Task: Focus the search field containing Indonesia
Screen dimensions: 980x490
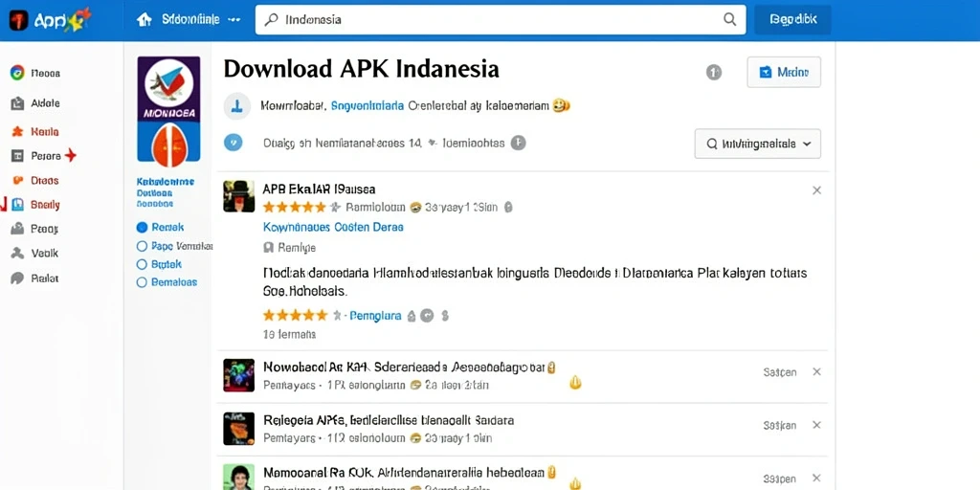Action: [500, 19]
